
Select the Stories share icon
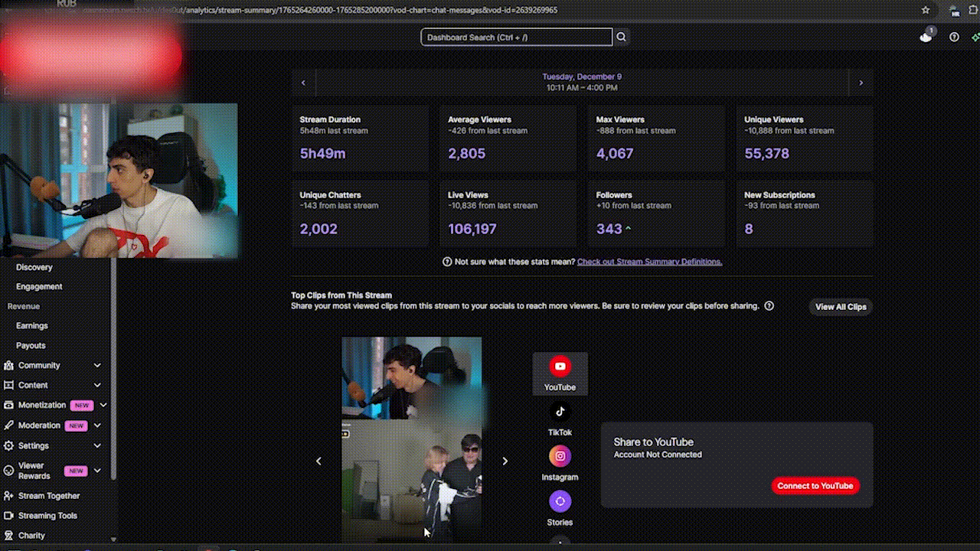coord(560,501)
